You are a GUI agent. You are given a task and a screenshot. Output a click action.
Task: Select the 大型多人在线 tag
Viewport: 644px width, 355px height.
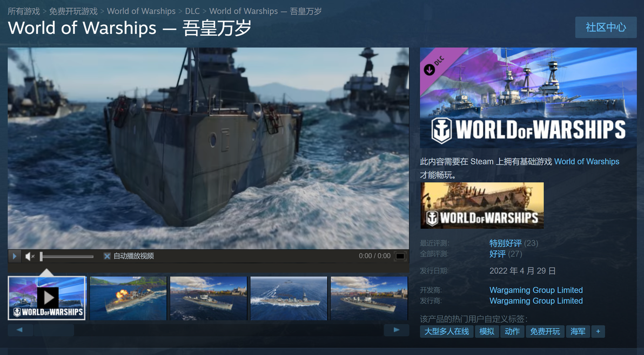click(446, 331)
